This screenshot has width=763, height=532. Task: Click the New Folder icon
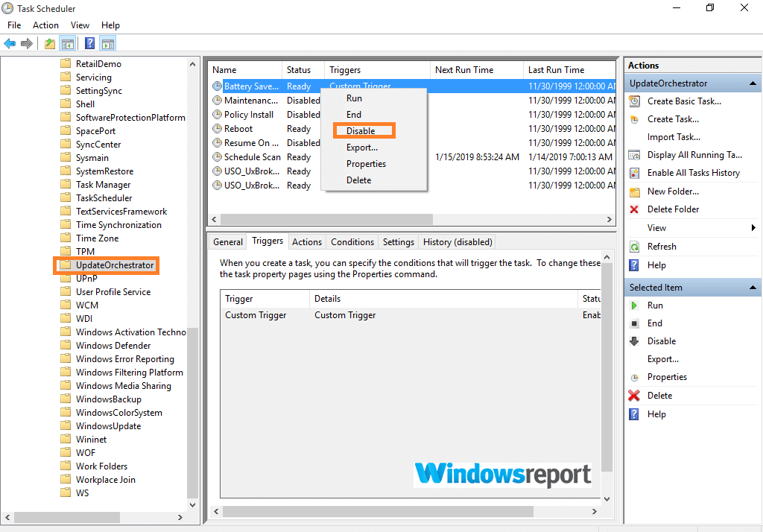point(635,191)
